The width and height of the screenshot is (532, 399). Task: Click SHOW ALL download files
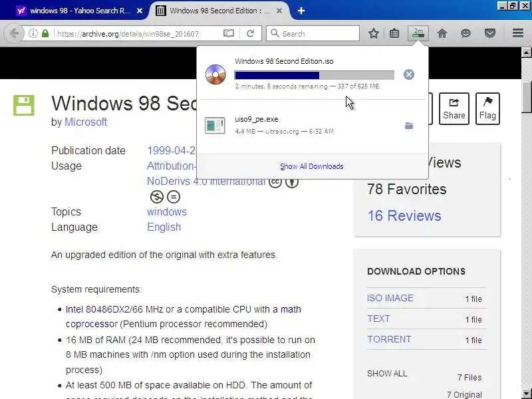click(x=387, y=374)
